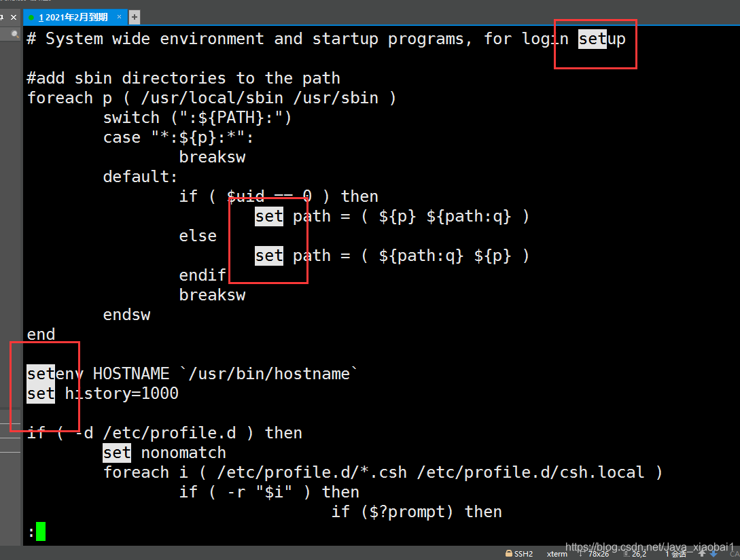Click the 'set nonomatch' line
Viewport: 740px width, 560px height.
164,453
